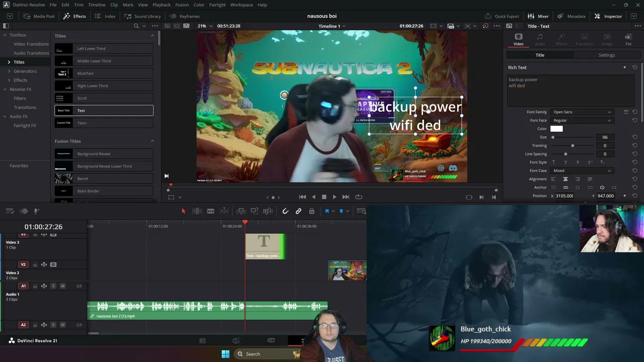Set text alignment to left
The height and width of the screenshot is (362, 644).
pyautogui.click(x=553, y=179)
